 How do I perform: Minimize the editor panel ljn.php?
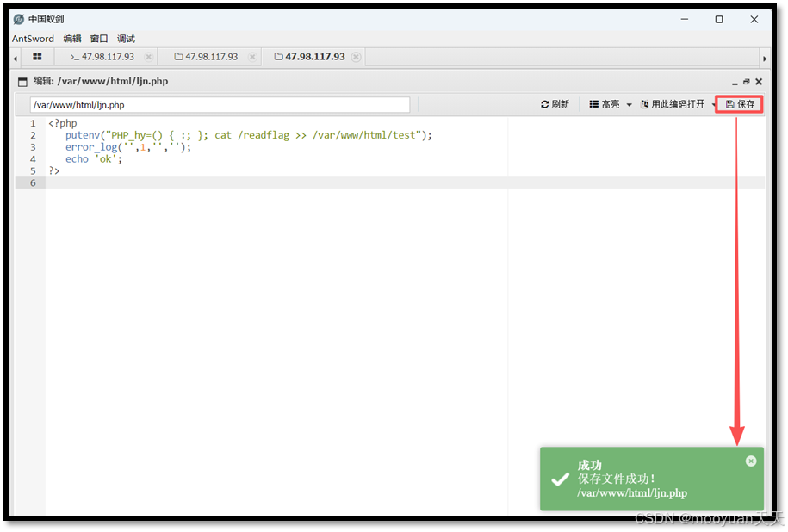click(735, 82)
